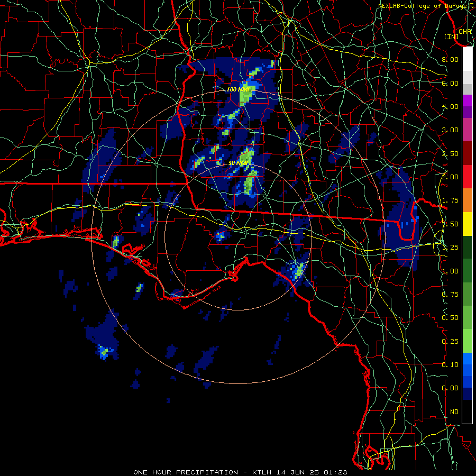Click the 0.00 legend value

click(450, 388)
